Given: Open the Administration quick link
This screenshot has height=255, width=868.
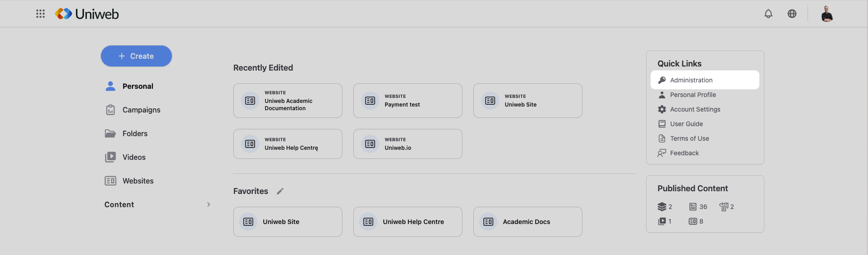Looking at the screenshot, I should [x=691, y=80].
